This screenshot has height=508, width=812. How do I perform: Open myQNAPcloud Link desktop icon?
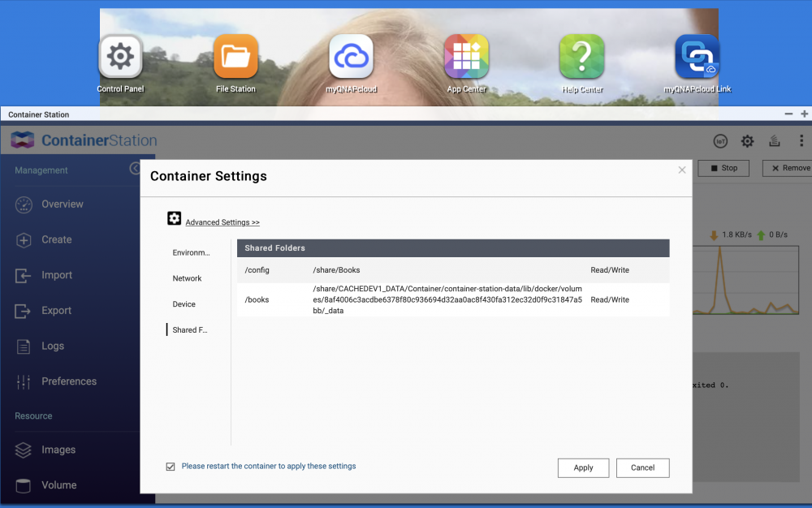697,57
